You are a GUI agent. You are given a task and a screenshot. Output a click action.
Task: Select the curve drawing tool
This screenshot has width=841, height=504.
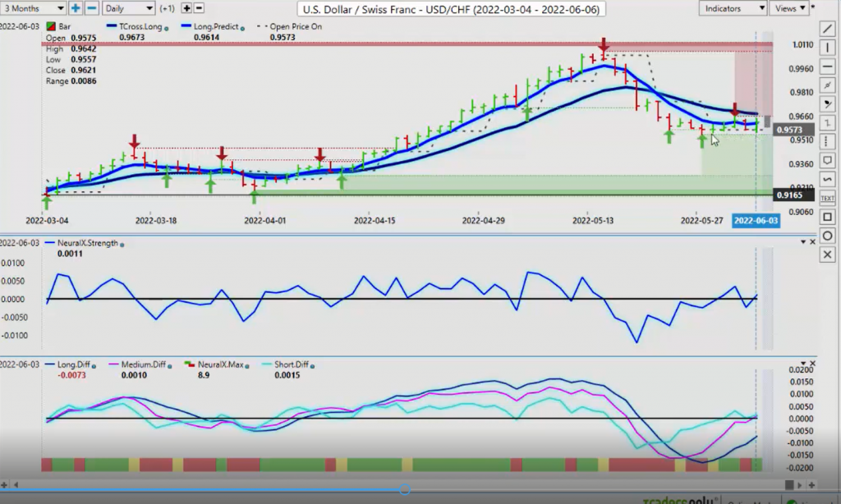click(828, 179)
